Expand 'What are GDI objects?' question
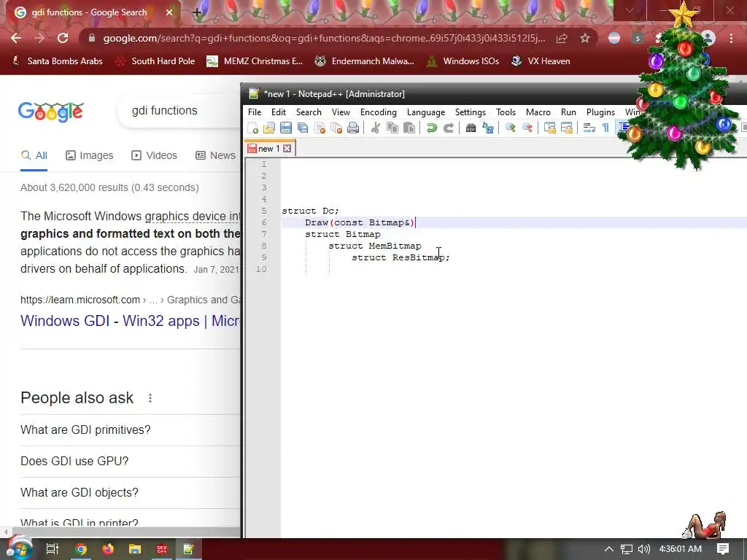 click(x=130, y=493)
